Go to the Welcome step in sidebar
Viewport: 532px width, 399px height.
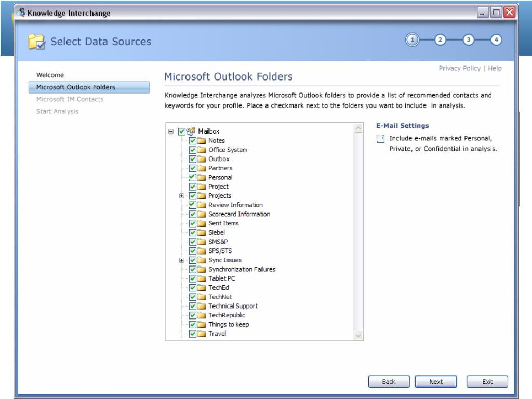[50, 75]
